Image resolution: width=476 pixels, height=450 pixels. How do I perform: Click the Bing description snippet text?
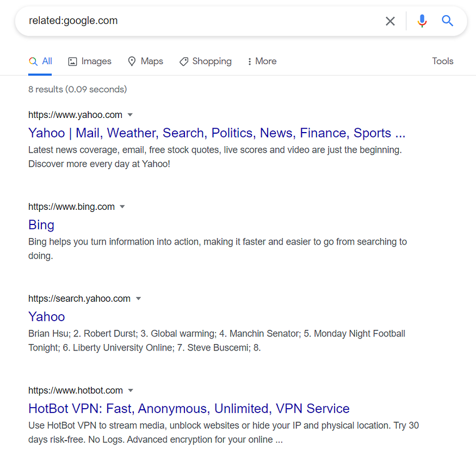(218, 249)
